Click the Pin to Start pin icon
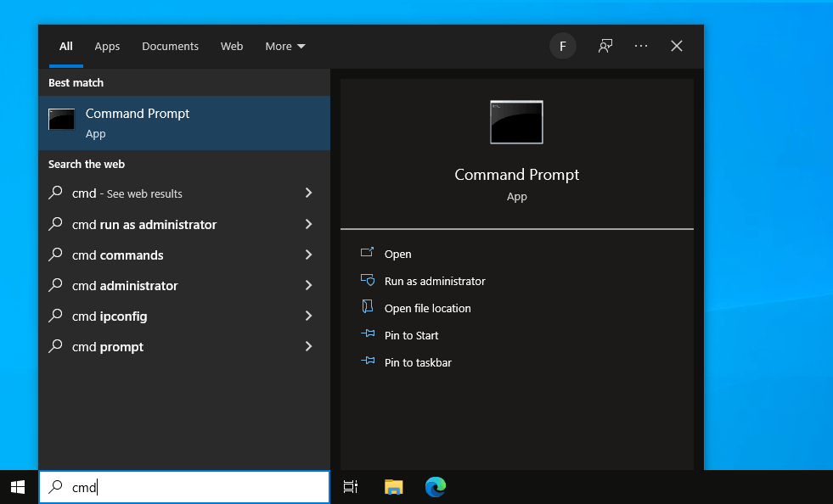The height and width of the screenshot is (504, 833). pyautogui.click(x=368, y=333)
